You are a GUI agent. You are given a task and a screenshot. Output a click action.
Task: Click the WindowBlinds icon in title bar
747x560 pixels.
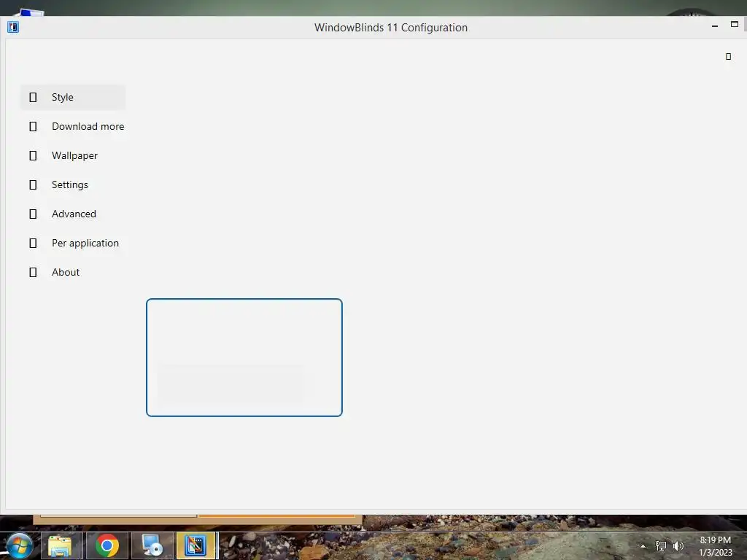click(13, 27)
